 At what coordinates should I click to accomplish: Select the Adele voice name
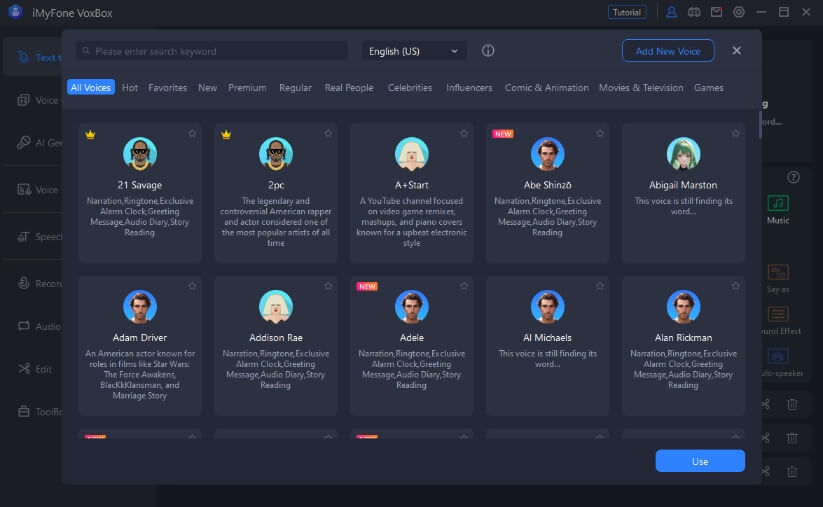[x=412, y=337]
